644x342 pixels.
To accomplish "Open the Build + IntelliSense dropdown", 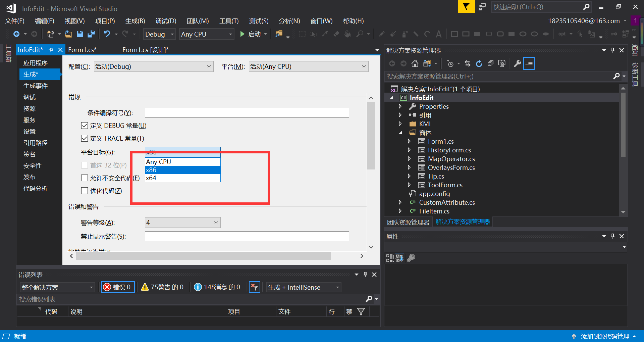I will click(x=304, y=287).
